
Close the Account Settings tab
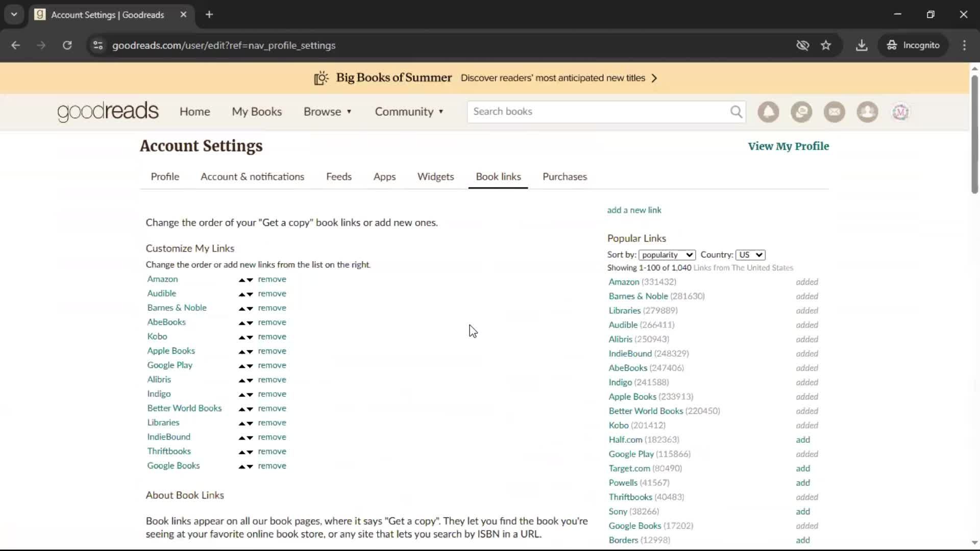[x=183, y=15]
